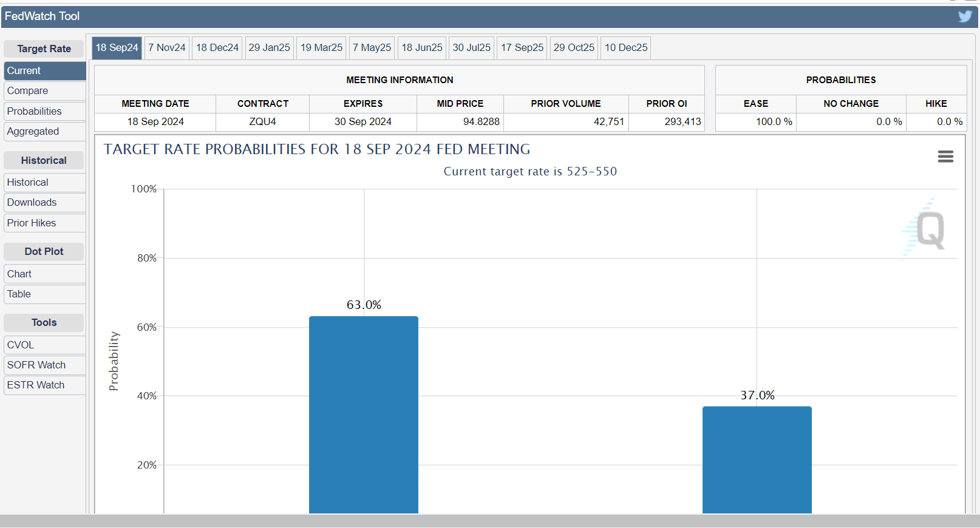The image size is (980, 528).
Task: Click the Dot Plot section header
Action: pos(44,252)
